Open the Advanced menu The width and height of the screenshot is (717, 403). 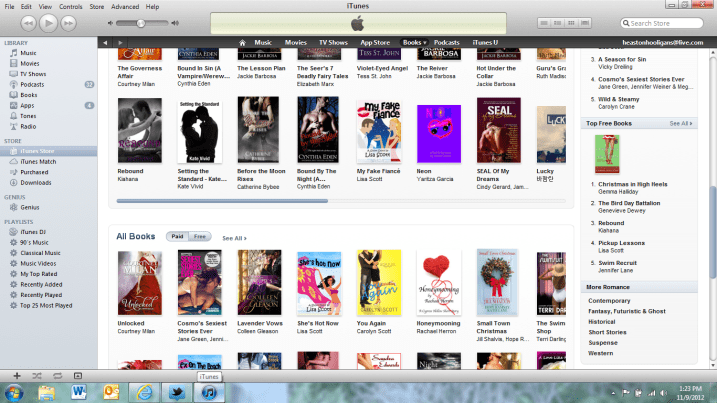(x=125, y=6)
